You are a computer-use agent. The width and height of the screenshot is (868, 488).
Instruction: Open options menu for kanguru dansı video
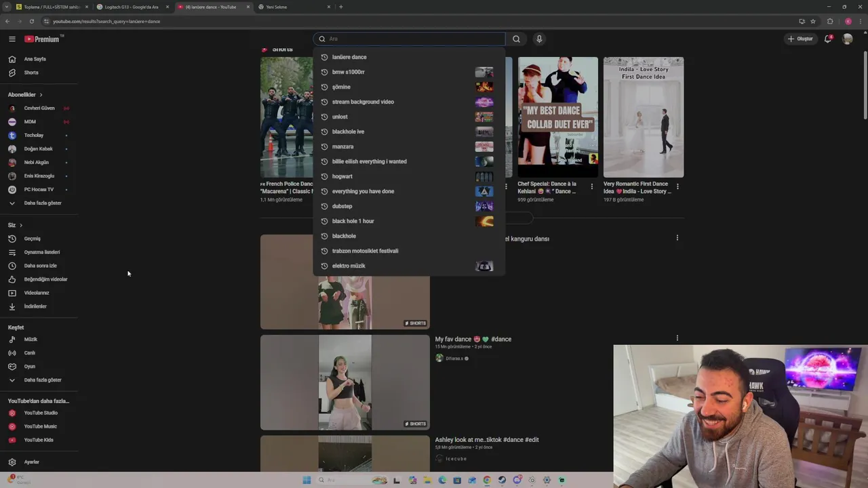pos(677,238)
